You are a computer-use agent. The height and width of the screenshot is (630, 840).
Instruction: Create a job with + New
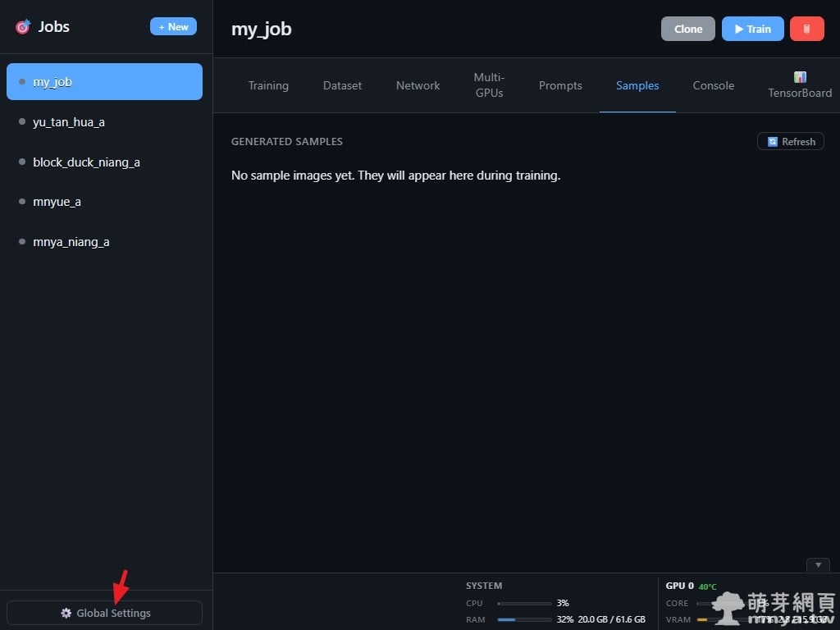173,27
